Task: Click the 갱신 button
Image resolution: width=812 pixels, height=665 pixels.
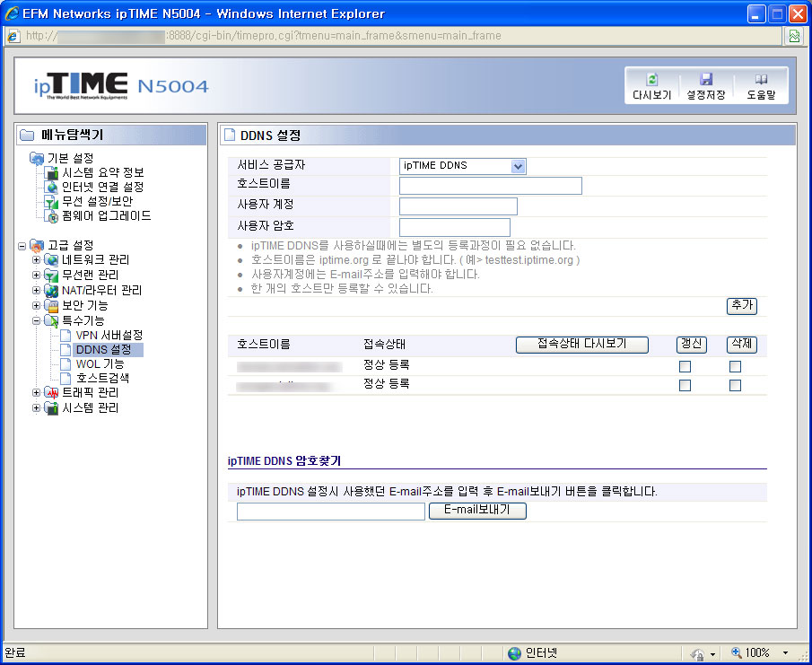Action: [692, 345]
